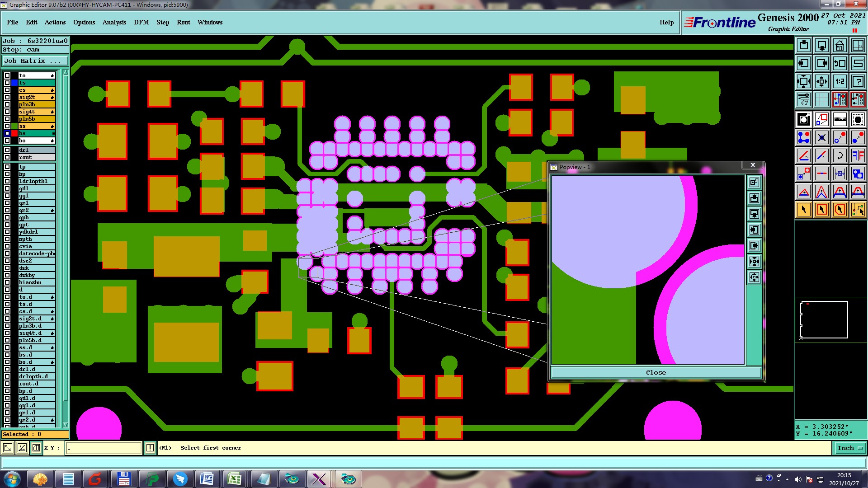868x488 pixels.
Task: Open the Actions menu
Action: [55, 22]
